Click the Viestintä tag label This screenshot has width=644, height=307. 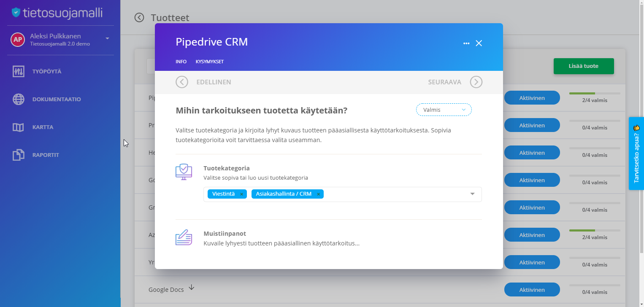coord(223,194)
